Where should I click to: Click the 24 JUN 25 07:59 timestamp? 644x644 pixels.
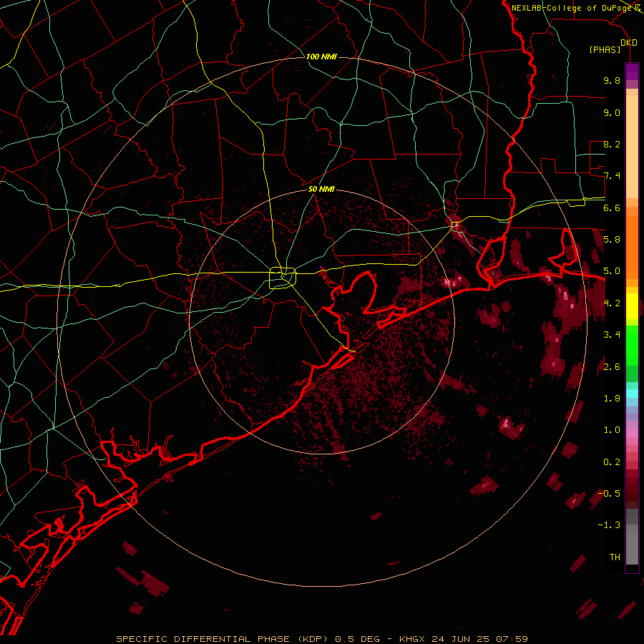[479, 639]
